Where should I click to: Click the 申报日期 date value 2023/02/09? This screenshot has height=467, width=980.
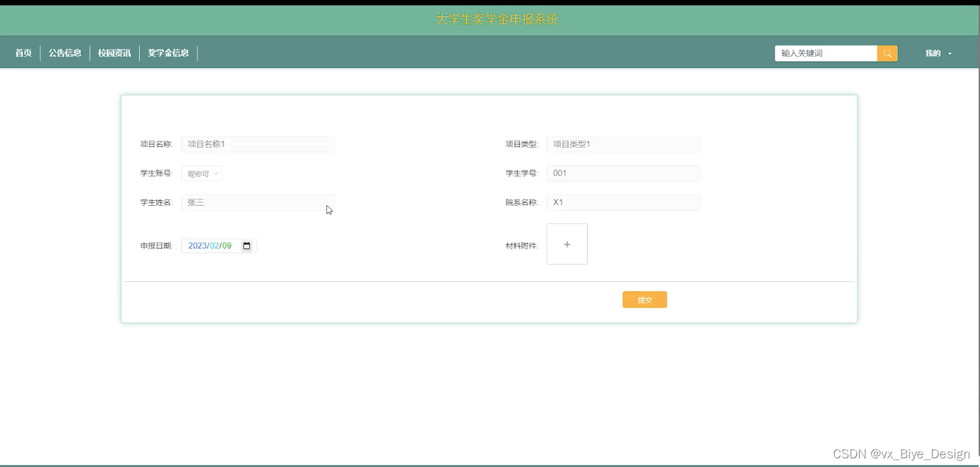pyautogui.click(x=210, y=246)
